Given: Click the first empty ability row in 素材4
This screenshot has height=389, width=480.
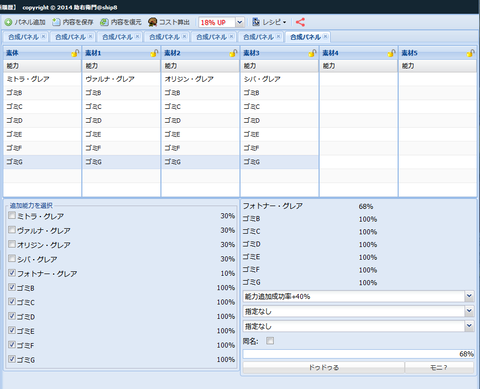Looking at the screenshot, I should [x=358, y=79].
